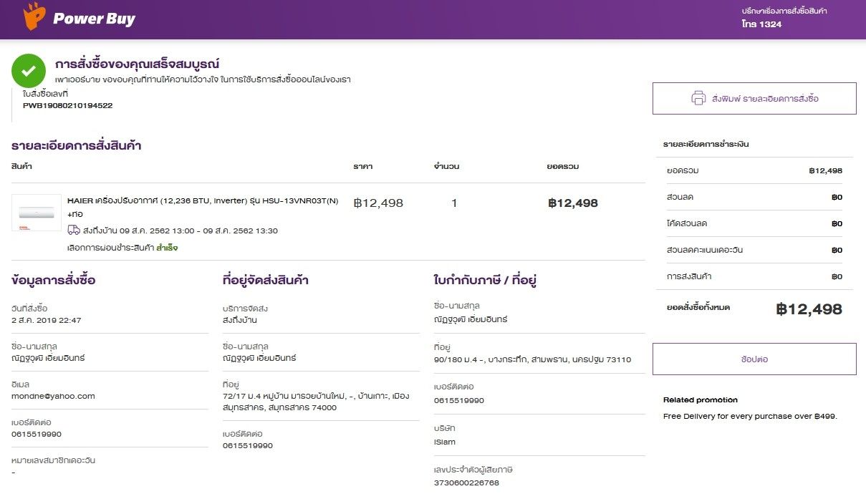Click the Related promotion heading
This screenshot has width=866, height=504.
700,399
